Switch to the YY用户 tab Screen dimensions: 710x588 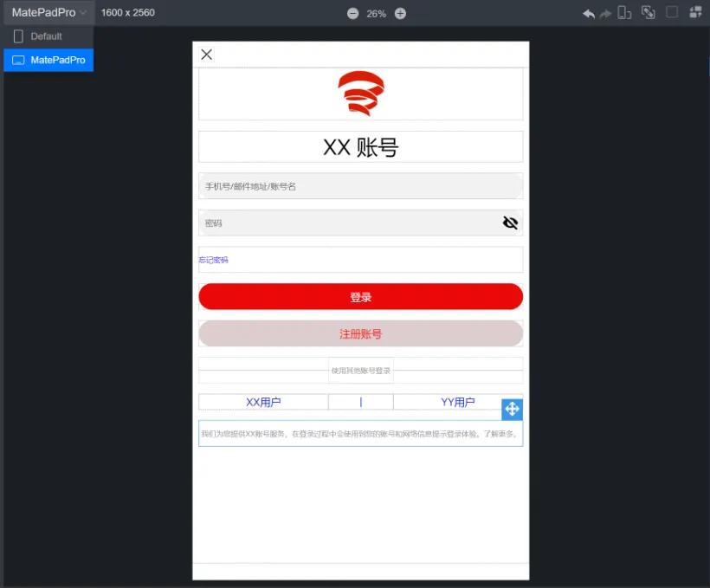pos(459,401)
